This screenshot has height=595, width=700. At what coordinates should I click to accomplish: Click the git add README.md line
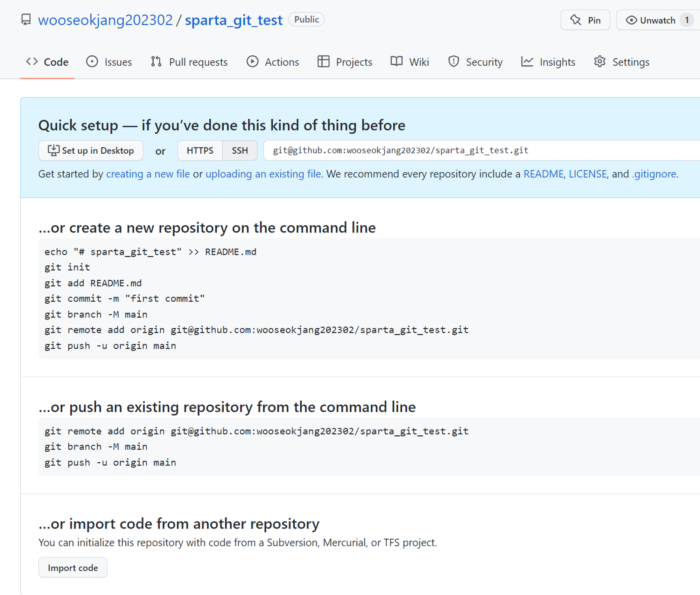[x=93, y=283]
